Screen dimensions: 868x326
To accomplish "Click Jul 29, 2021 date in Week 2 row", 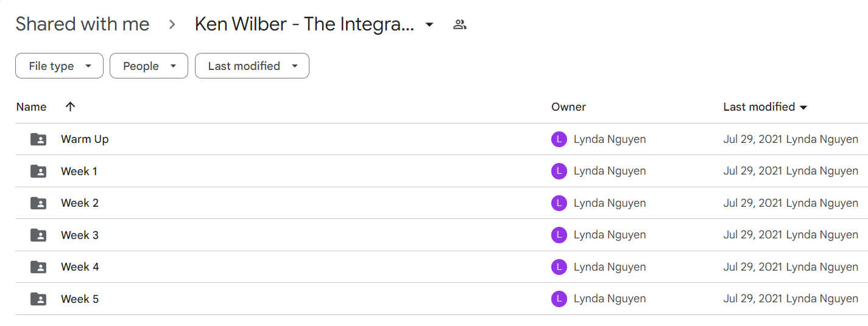I will tap(753, 203).
